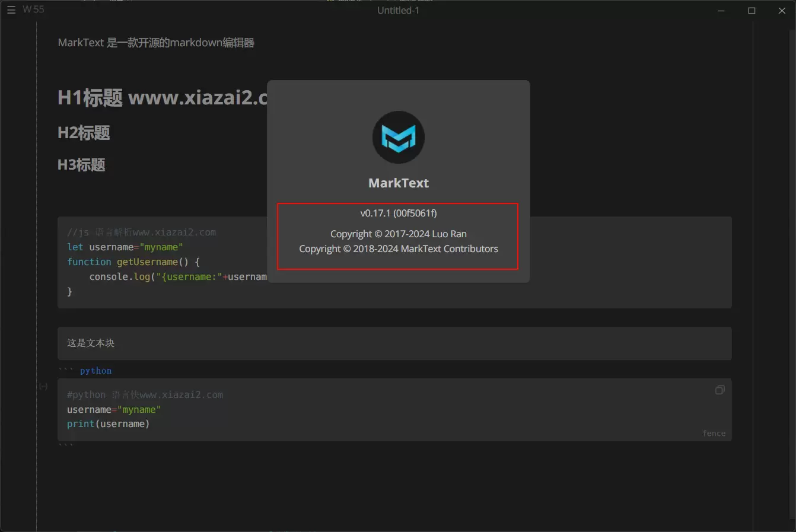Click the H1标题 heading

[x=163, y=97]
